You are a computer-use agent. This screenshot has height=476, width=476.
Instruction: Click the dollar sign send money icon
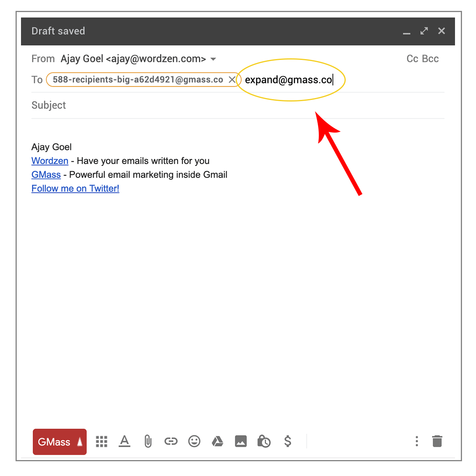click(x=288, y=441)
